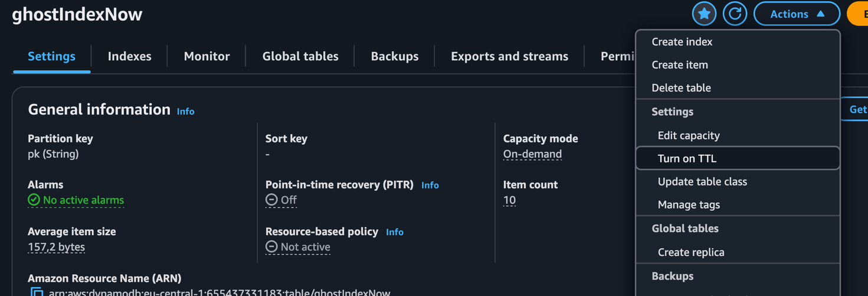
Task: Select Edit capacity menu entry
Action: [738, 135]
